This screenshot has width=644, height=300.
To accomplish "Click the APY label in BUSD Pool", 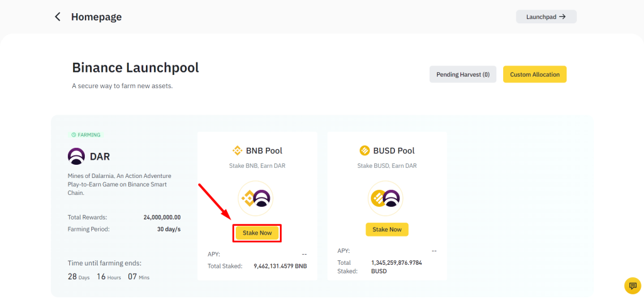I will [344, 251].
